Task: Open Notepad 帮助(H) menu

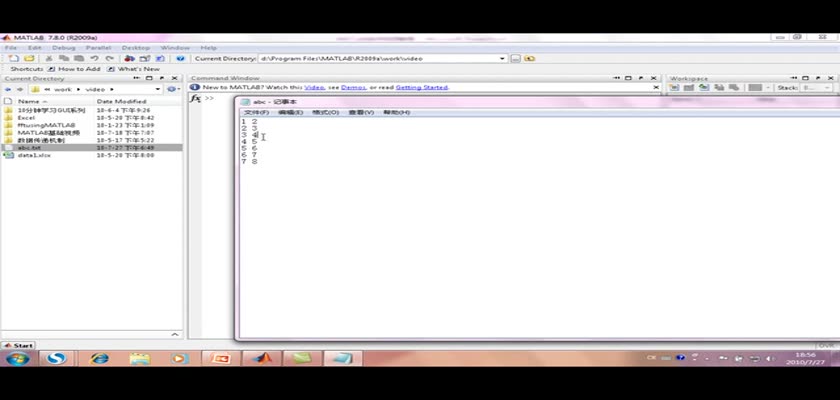Action: point(396,112)
